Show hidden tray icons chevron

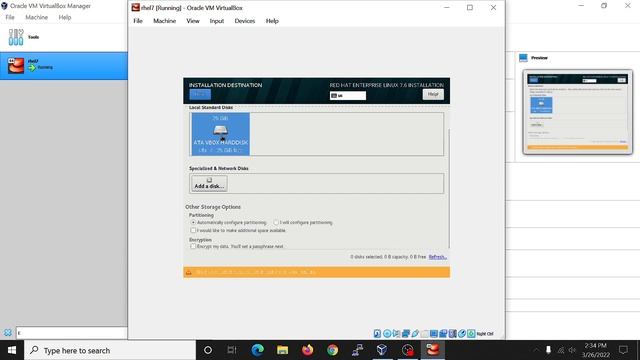536,350
